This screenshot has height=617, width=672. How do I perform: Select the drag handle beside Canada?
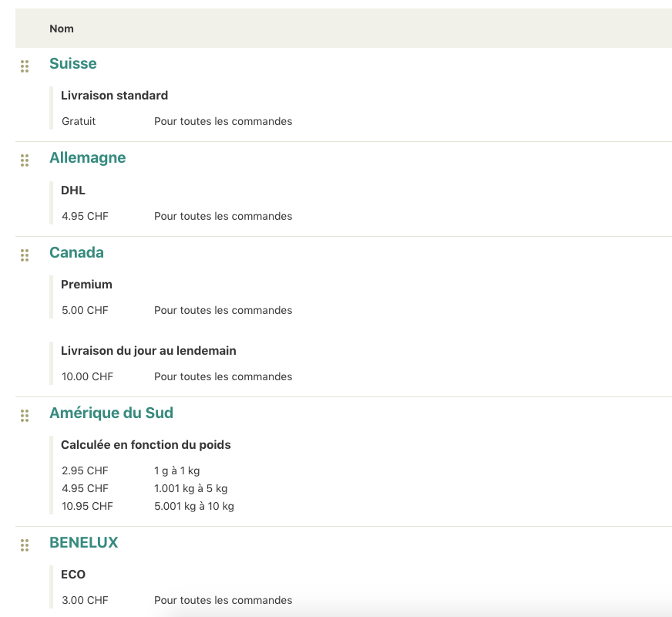[x=25, y=255]
